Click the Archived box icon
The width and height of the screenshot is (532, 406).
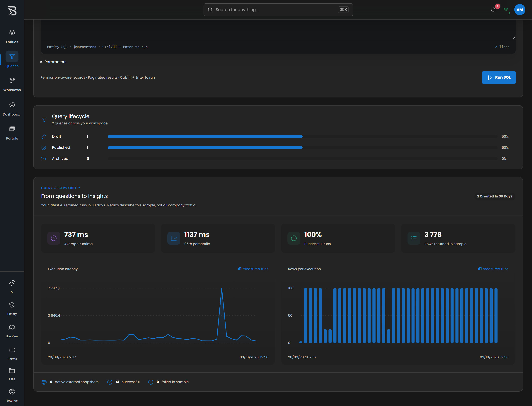point(44,159)
